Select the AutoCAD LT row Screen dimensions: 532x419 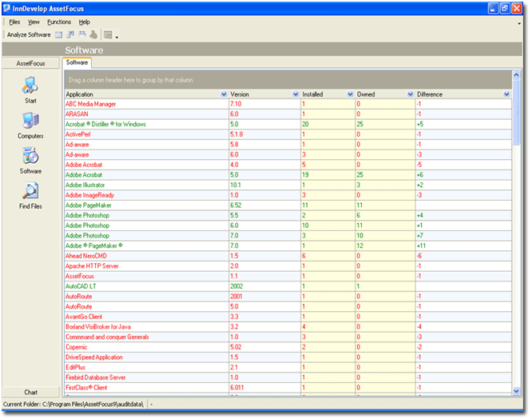click(288, 286)
